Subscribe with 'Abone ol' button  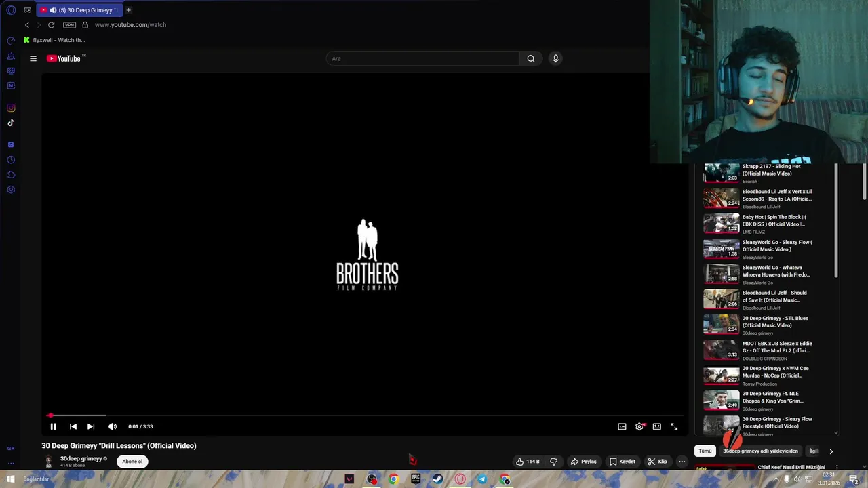point(132,462)
